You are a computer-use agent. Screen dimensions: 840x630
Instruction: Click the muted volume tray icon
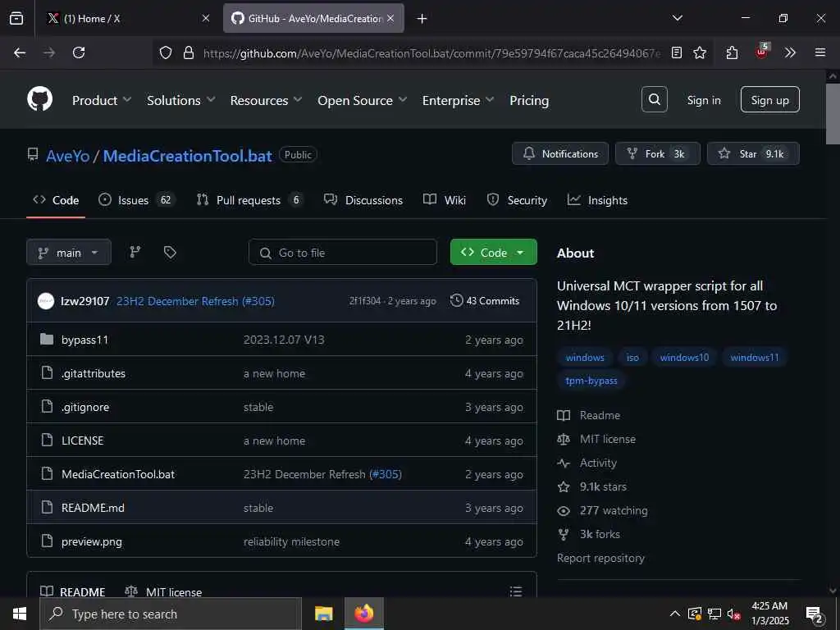[733, 614]
